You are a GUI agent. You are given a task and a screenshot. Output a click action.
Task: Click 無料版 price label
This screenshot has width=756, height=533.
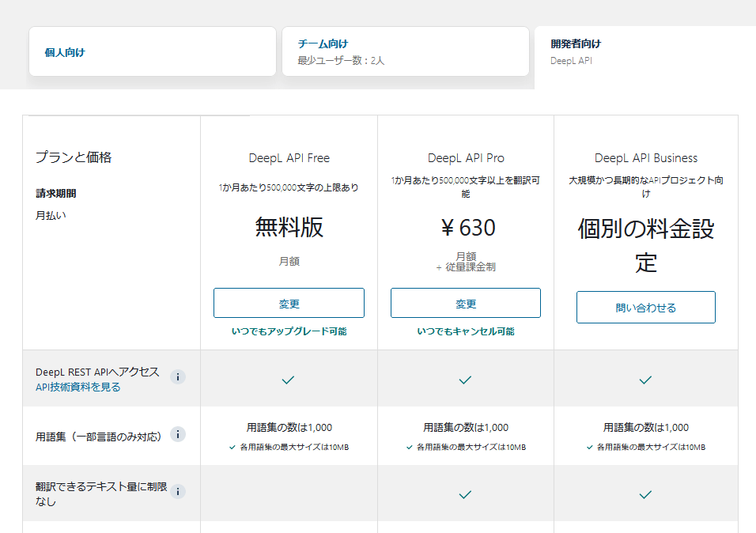pyautogui.click(x=289, y=227)
